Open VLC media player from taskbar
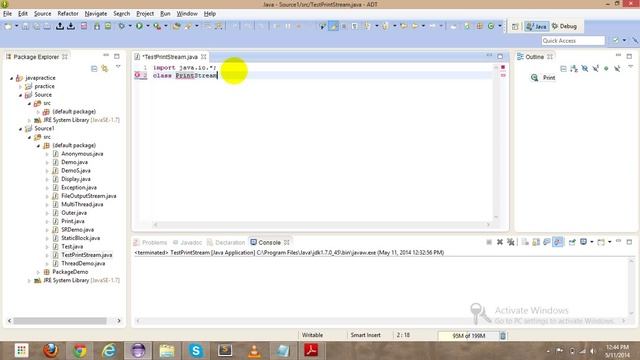This screenshot has width=640, height=360. click(254, 351)
